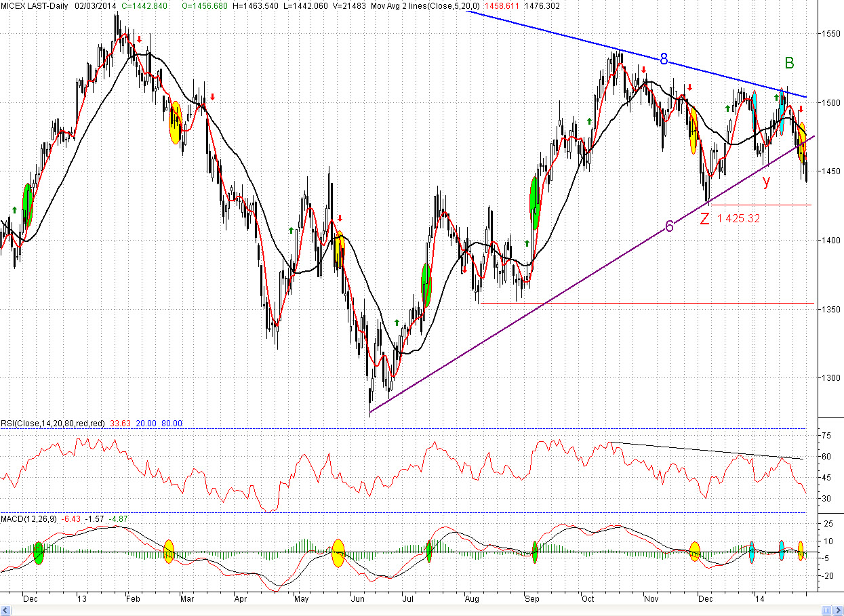Click the MACD signal value '-1.57'
Image resolution: width=844 pixels, height=616 pixels.
tap(94, 519)
